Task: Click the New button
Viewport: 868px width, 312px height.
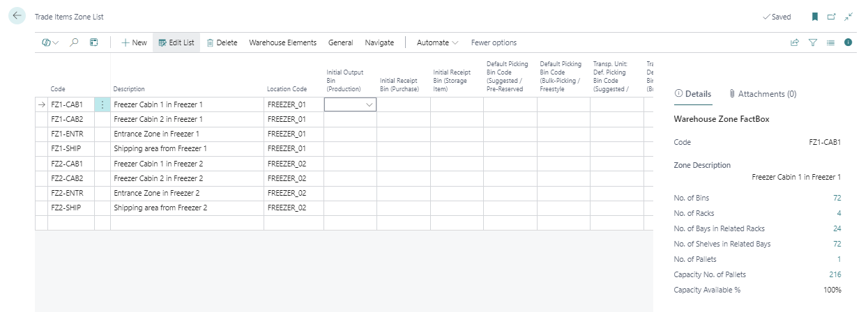Action: click(134, 42)
